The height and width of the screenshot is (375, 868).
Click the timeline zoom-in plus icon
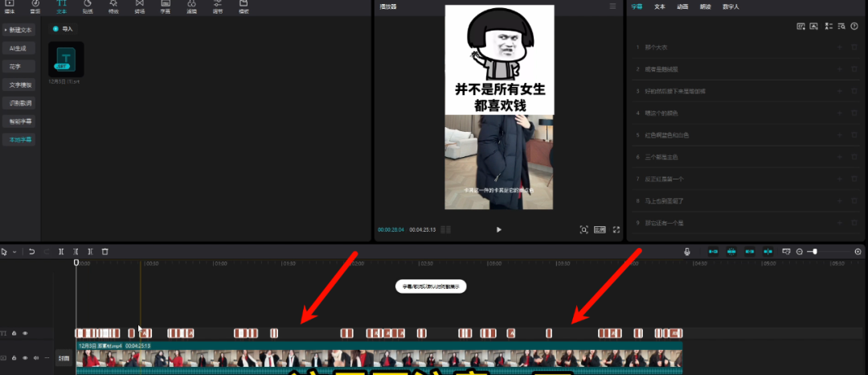tap(858, 252)
